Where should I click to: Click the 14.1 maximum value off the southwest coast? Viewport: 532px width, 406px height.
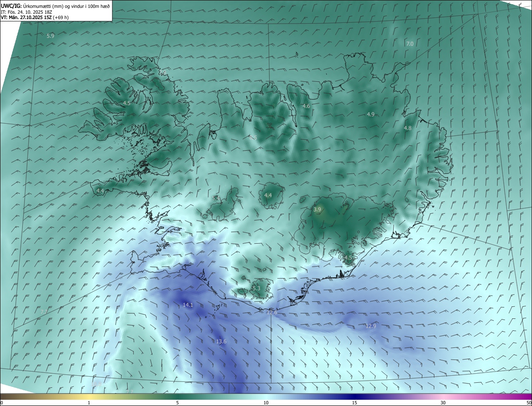[188, 305]
